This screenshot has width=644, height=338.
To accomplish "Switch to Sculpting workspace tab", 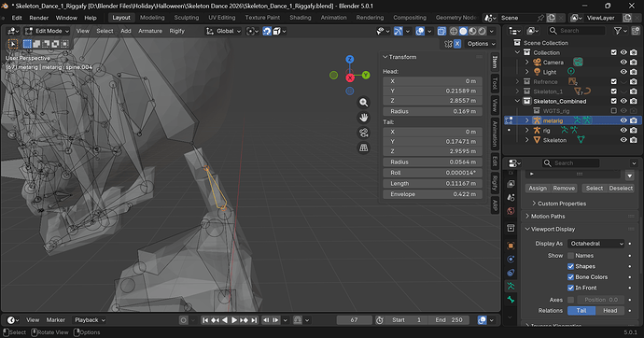I will (186, 18).
